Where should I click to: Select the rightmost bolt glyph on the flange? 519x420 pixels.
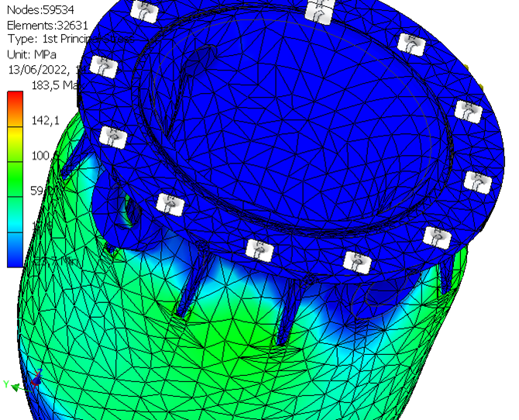pyautogui.click(x=478, y=181)
